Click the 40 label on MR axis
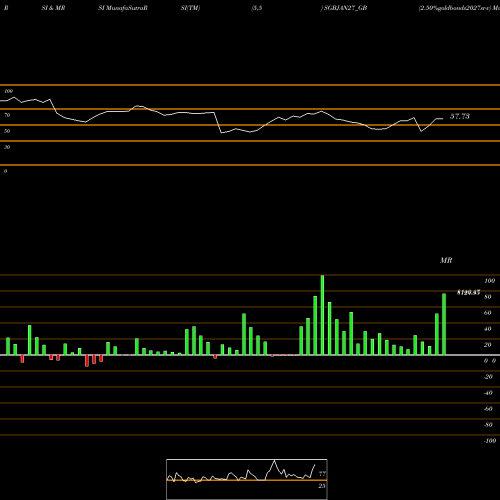The height and width of the screenshot is (500, 500). 488,329
